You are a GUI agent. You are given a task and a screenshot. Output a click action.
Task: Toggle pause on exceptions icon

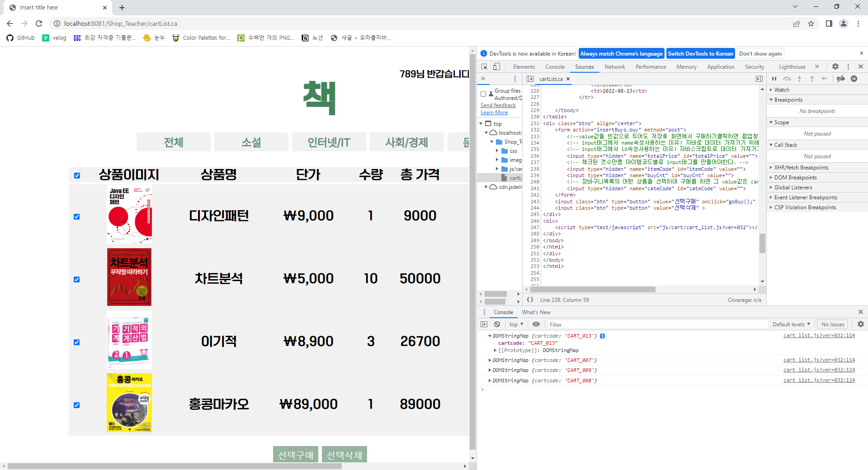[x=854, y=79]
